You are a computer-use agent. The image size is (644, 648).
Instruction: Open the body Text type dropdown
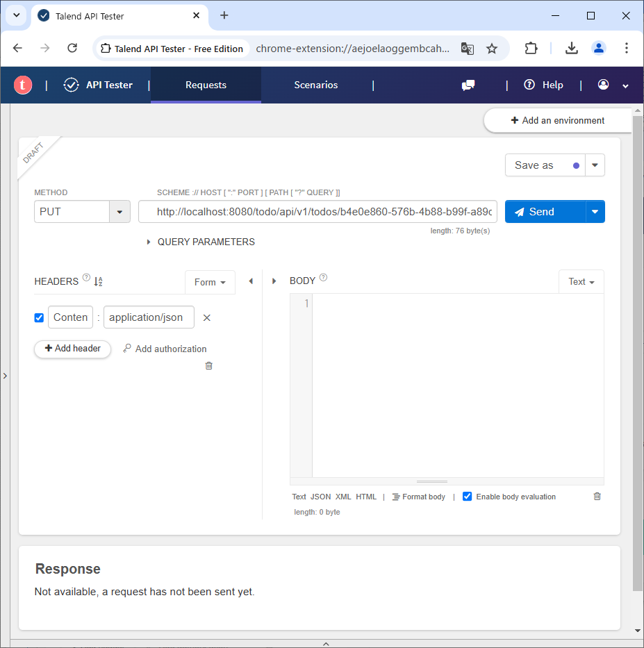[581, 281]
